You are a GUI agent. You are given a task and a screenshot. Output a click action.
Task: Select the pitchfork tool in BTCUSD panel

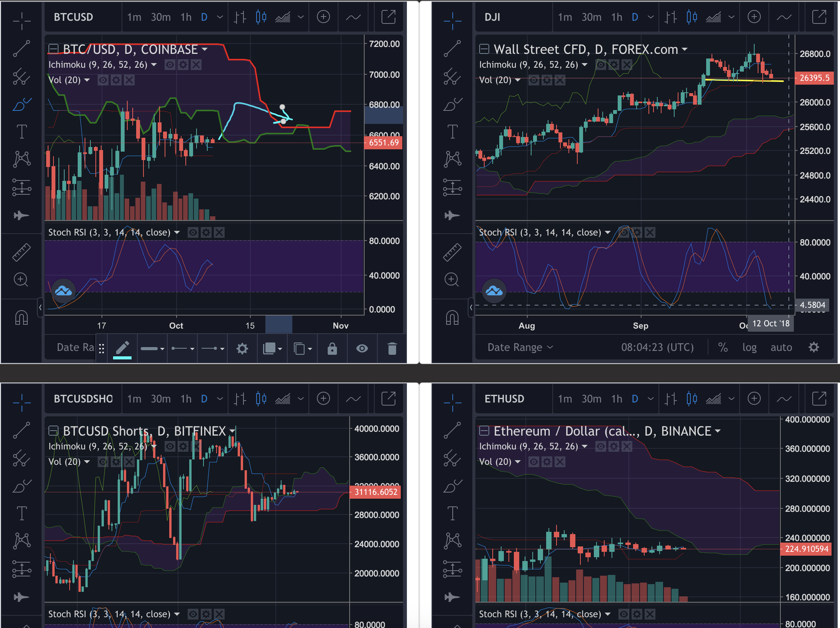pyautogui.click(x=22, y=76)
